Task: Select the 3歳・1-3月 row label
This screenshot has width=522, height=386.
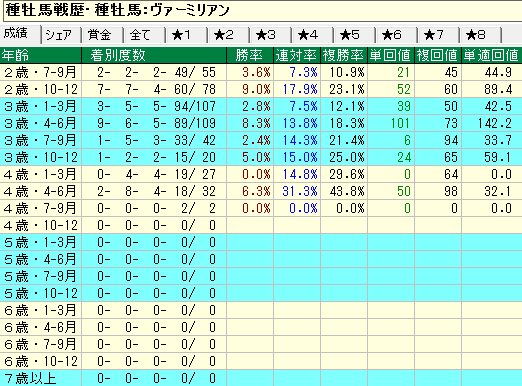Action: (x=41, y=106)
